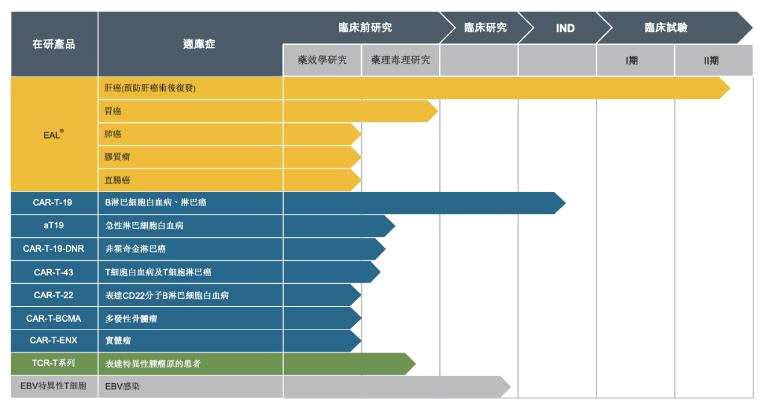
Task: Click the CAR-T-19-DNR product cell
Action: coord(54,249)
